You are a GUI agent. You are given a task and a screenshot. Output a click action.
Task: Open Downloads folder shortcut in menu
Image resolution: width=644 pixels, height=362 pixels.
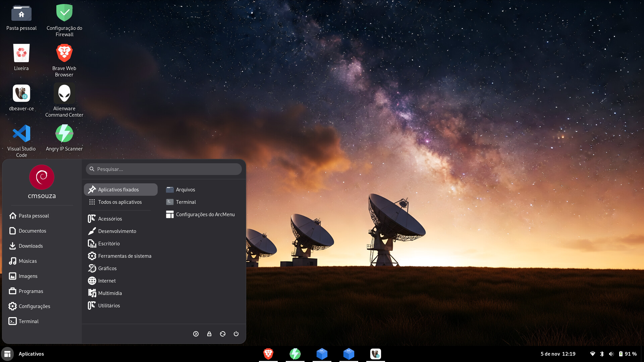pyautogui.click(x=31, y=246)
